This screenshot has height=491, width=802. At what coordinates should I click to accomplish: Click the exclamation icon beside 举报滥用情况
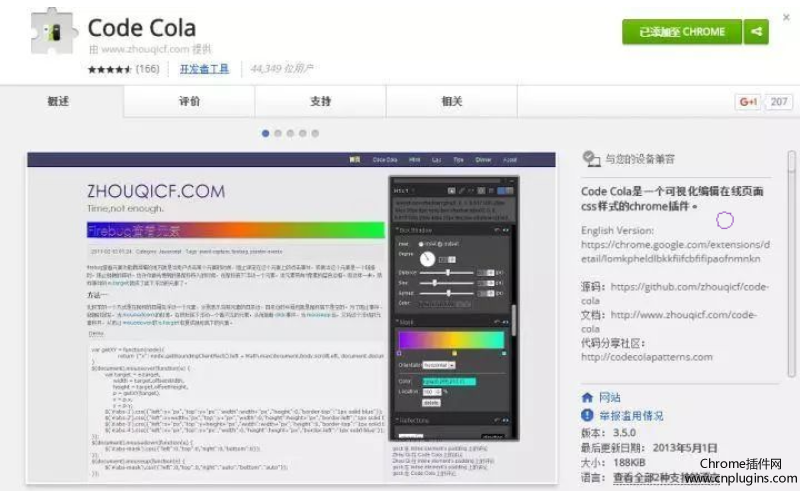587,415
